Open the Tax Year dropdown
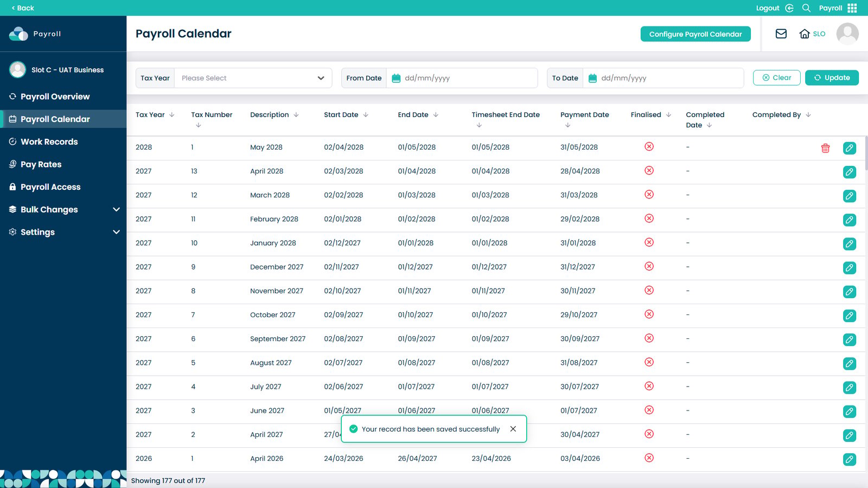 (x=253, y=78)
